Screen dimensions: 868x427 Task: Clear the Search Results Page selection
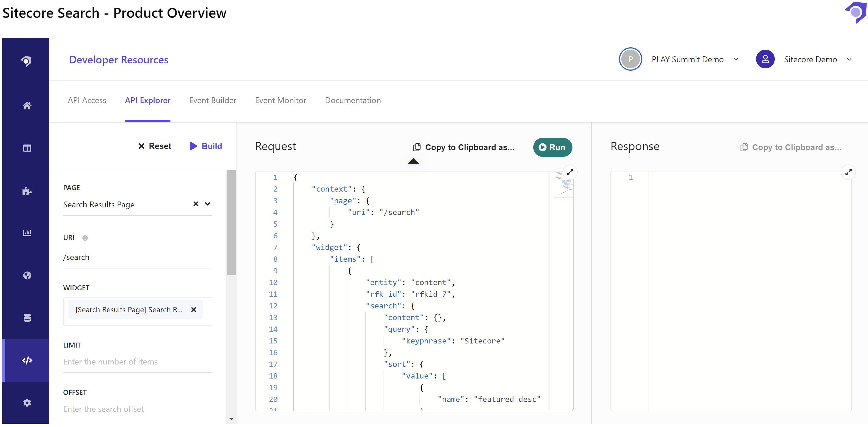pyautogui.click(x=196, y=204)
